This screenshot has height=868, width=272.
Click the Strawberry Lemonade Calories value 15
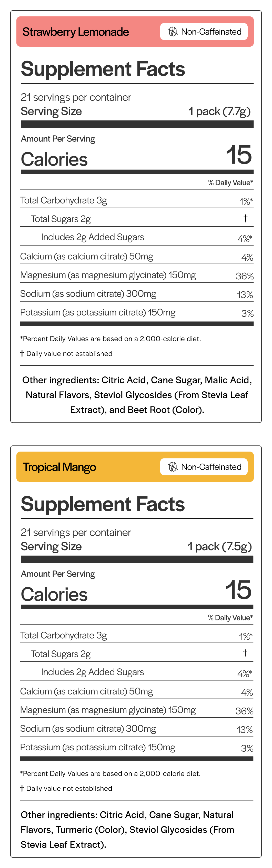[239, 155]
